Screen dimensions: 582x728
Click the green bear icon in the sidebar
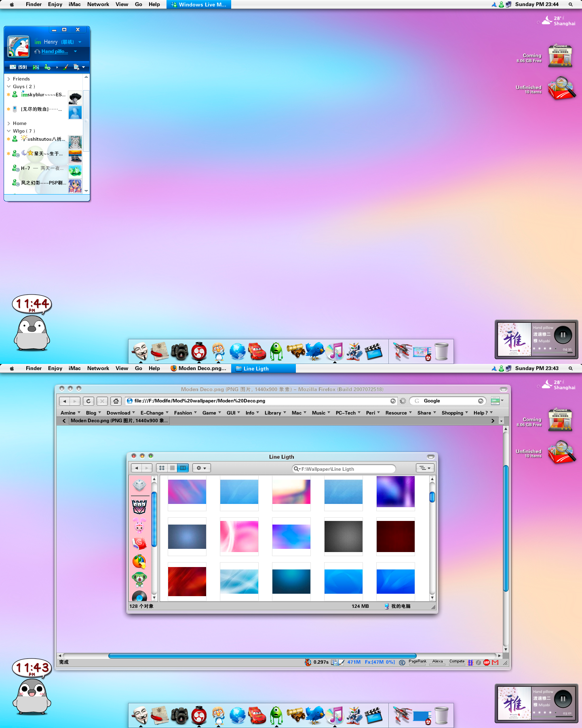139,579
